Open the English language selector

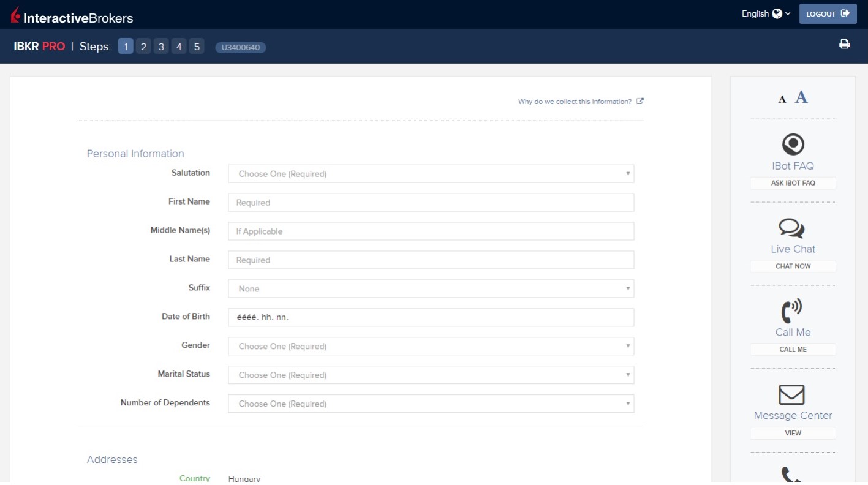tap(766, 13)
